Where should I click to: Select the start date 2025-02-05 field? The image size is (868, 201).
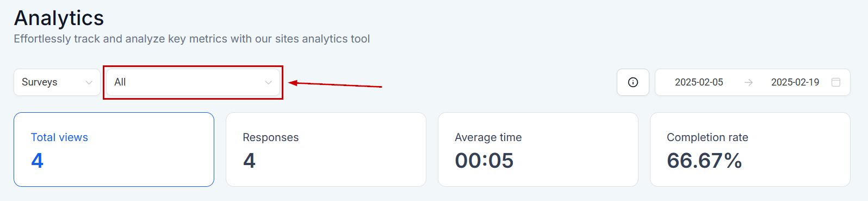click(699, 82)
